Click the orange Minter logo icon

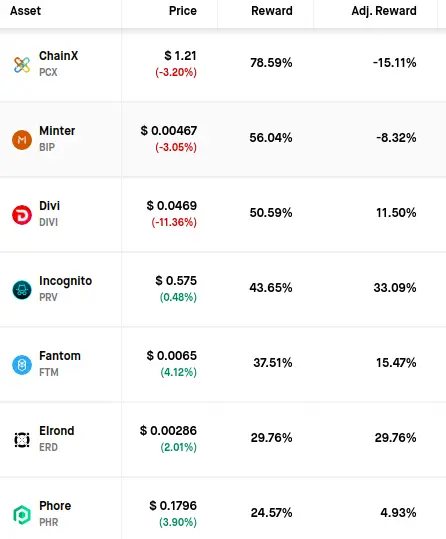point(22,140)
